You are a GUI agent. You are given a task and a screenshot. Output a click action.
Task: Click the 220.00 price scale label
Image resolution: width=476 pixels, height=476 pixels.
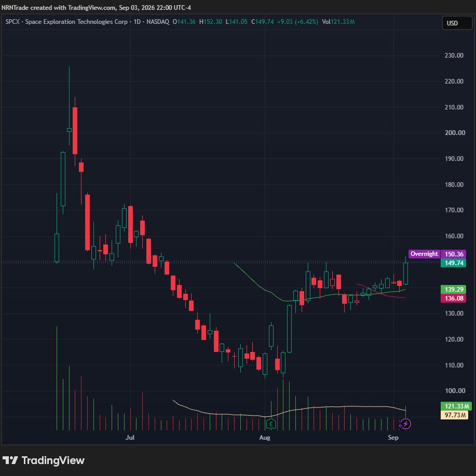454,81
